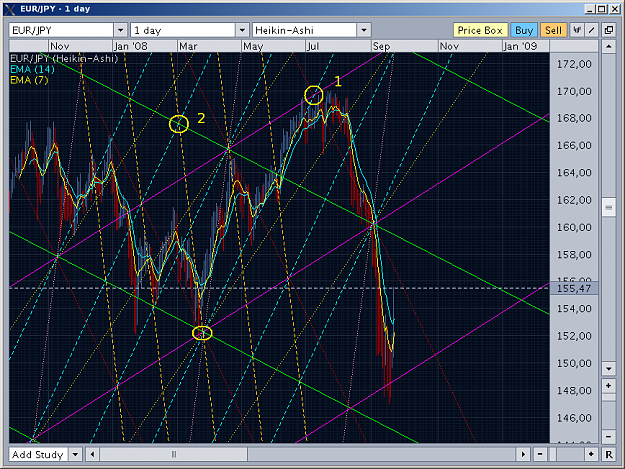The width and height of the screenshot is (625, 469).
Task: Click the EMA (7) legend label
Action: [29, 80]
